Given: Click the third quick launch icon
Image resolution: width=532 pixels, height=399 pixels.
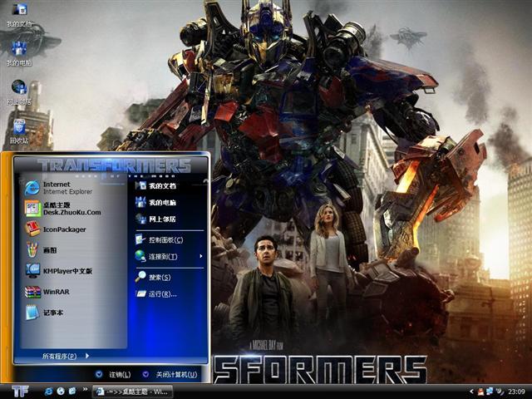Looking at the screenshot, I should [72, 392].
